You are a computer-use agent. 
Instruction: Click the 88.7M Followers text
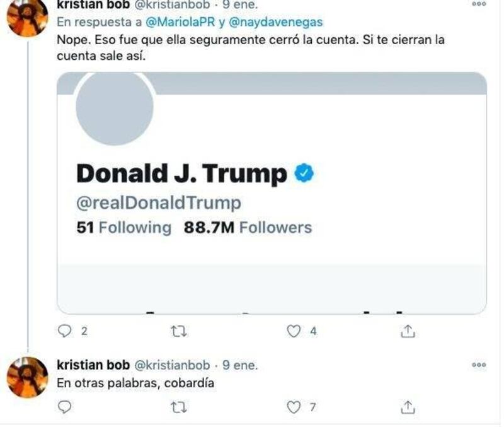click(x=248, y=227)
